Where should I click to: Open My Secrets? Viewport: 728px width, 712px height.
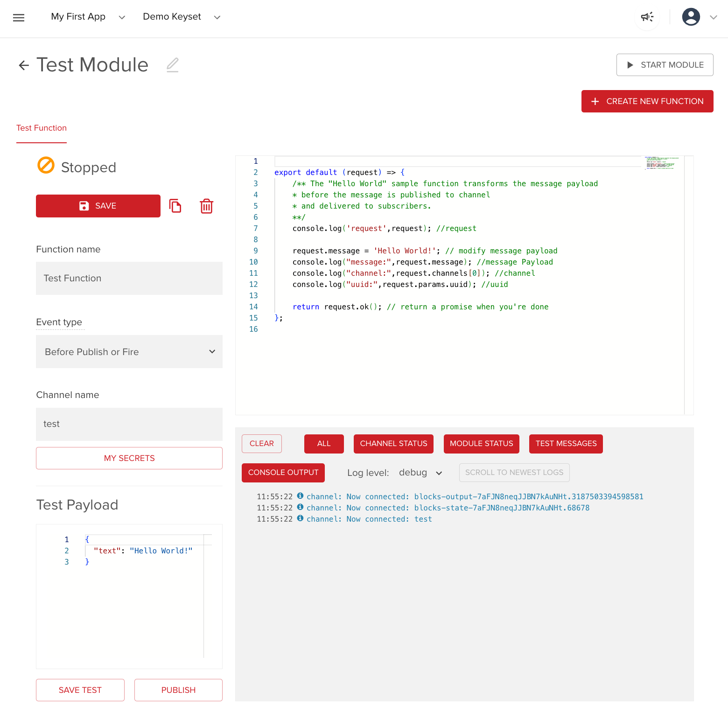pyautogui.click(x=129, y=458)
